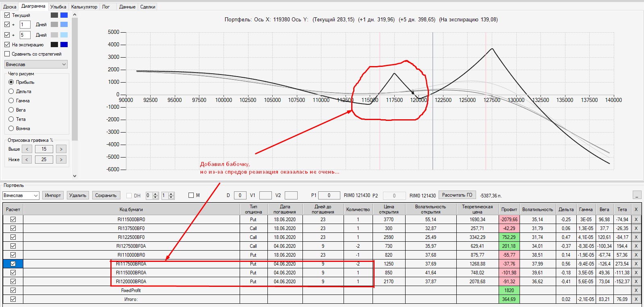The height and width of the screenshot is (307, 644).
Task: Click X for the RI117500BR0A row
Action: (636, 264)
